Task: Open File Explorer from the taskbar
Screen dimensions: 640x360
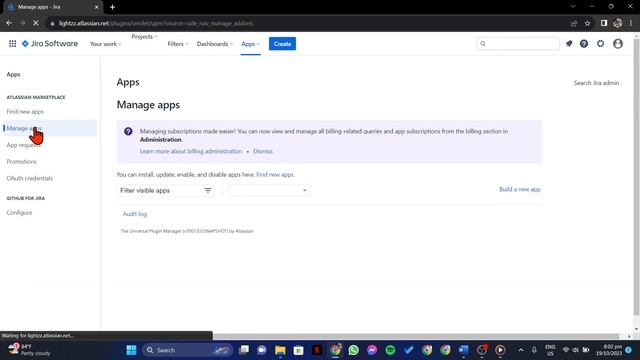Action: tap(280, 350)
